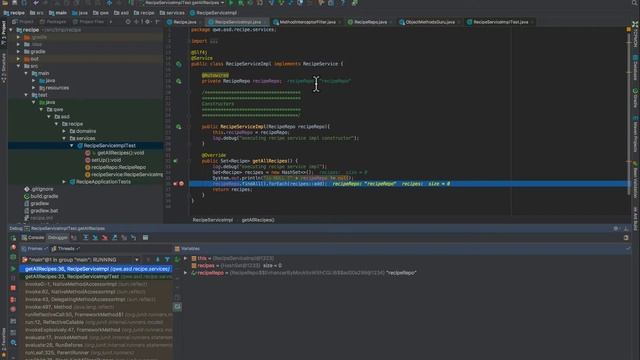Click the Force Step Into red icon

105,238
